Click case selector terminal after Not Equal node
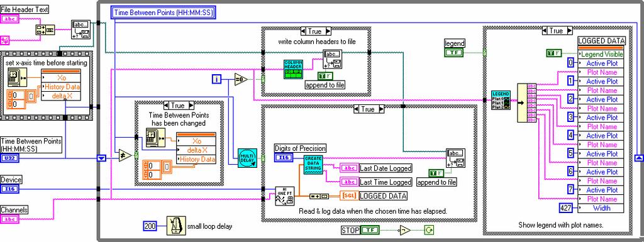The image size is (644, 242). click(136, 155)
